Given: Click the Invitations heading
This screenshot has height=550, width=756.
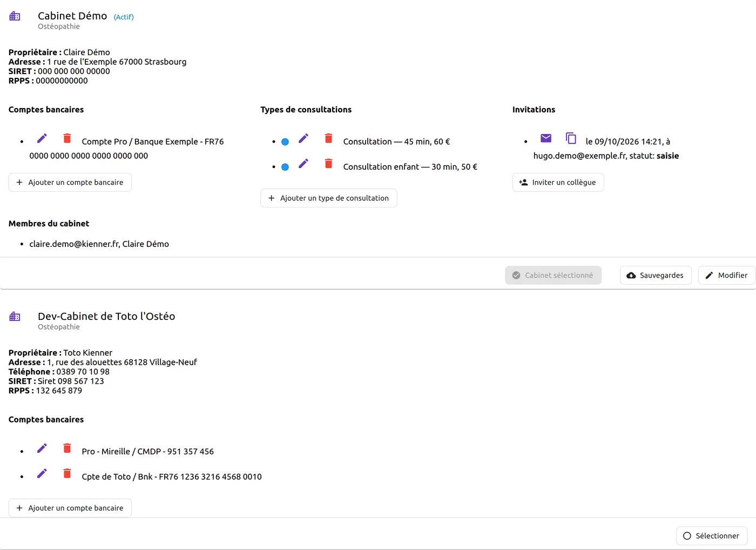Looking at the screenshot, I should click(534, 109).
